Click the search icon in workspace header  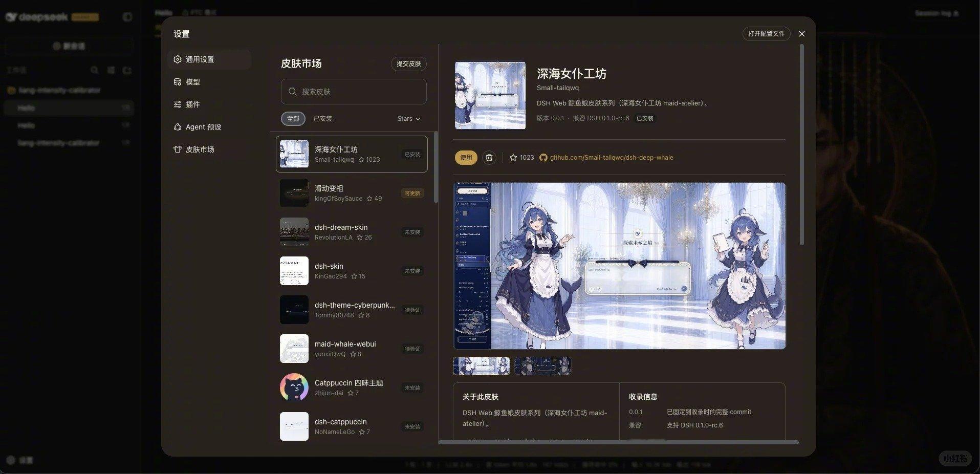click(x=94, y=70)
